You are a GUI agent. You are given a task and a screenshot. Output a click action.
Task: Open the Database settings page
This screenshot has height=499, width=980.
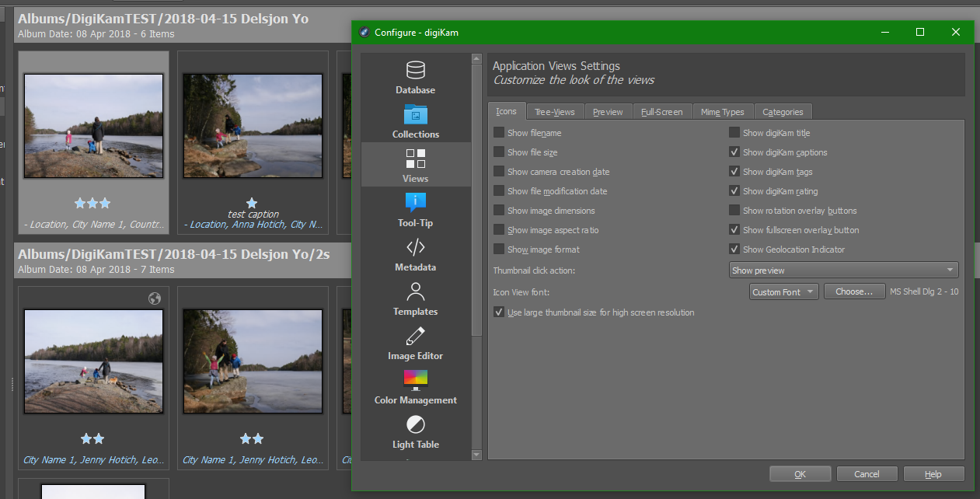[415, 77]
